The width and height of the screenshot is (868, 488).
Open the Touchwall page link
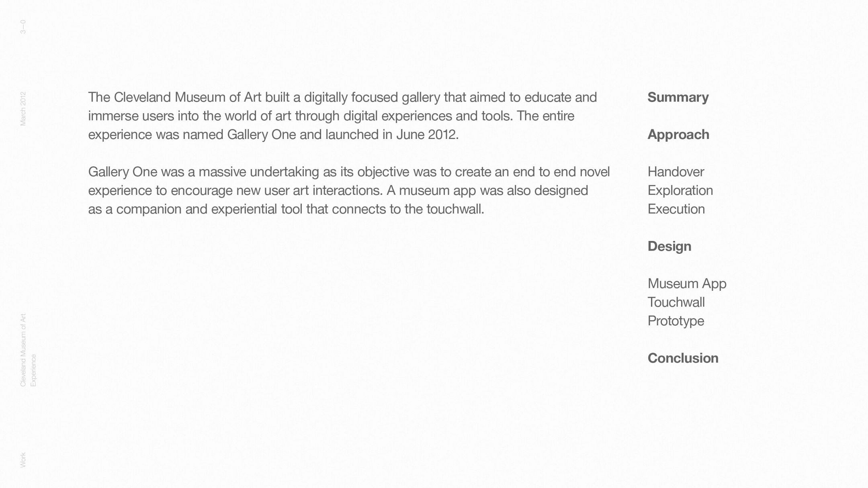point(676,302)
